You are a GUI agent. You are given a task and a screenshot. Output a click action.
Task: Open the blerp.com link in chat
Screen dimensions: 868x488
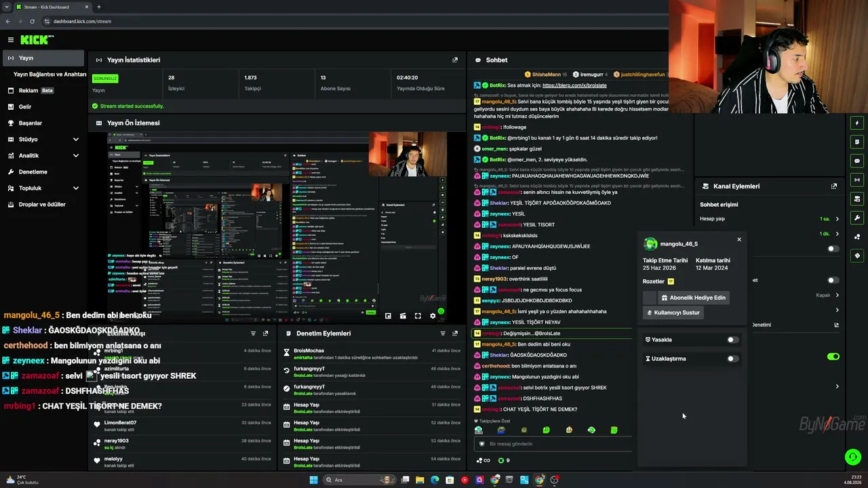pos(574,85)
